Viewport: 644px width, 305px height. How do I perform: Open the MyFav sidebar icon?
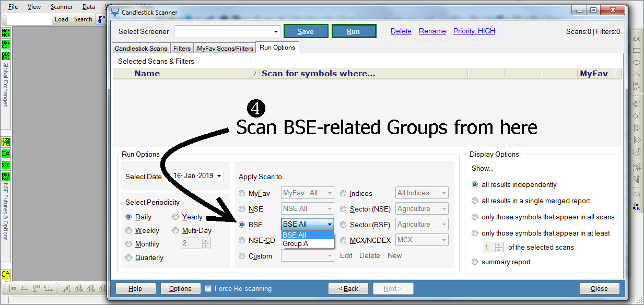[x=6, y=142]
